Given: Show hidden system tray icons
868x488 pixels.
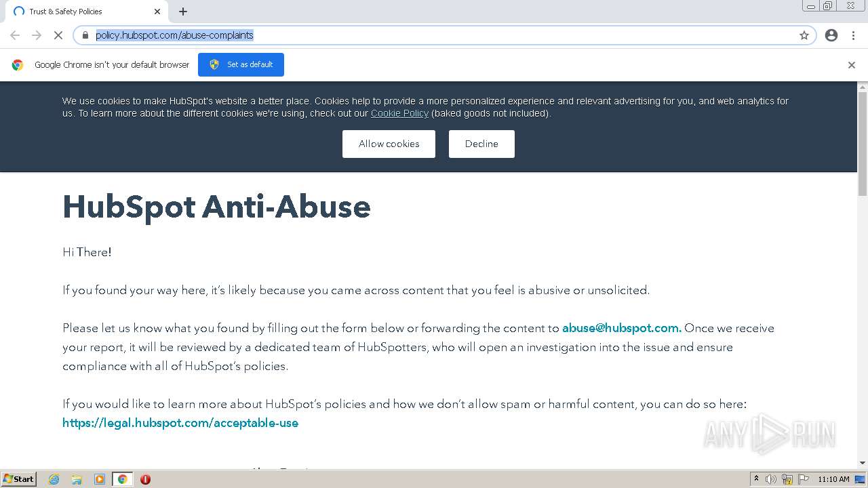Looking at the screenshot, I should (756, 479).
